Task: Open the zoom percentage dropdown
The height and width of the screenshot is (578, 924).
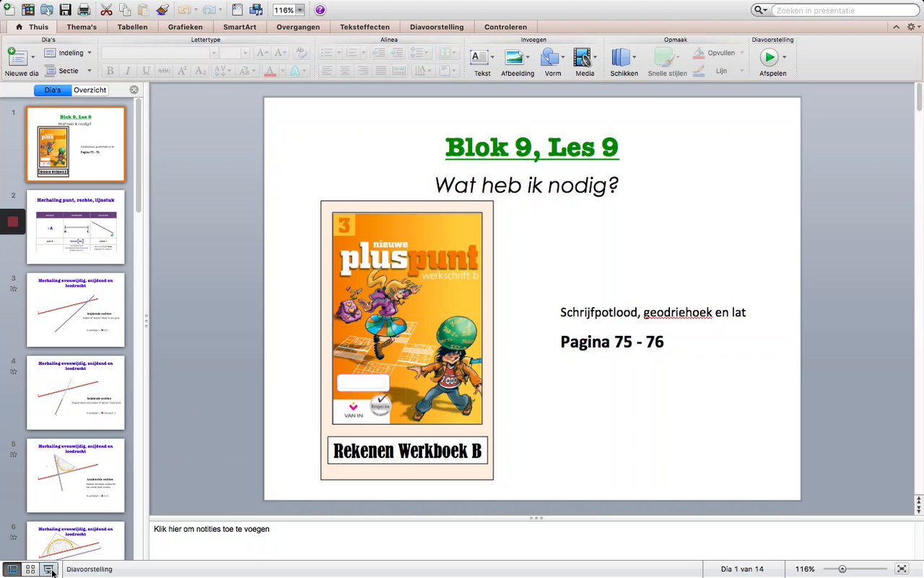Action: pos(300,10)
